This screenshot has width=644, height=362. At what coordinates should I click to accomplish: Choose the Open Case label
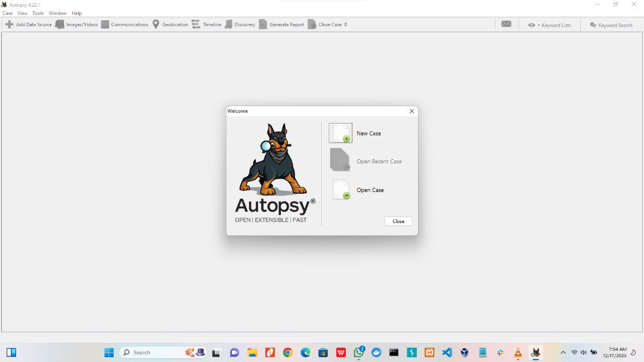pos(370,190)
